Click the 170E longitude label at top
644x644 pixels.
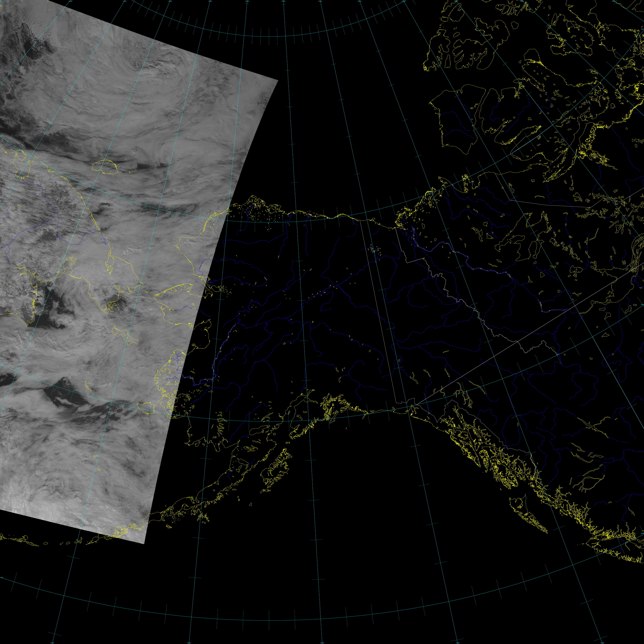point(125,1)
